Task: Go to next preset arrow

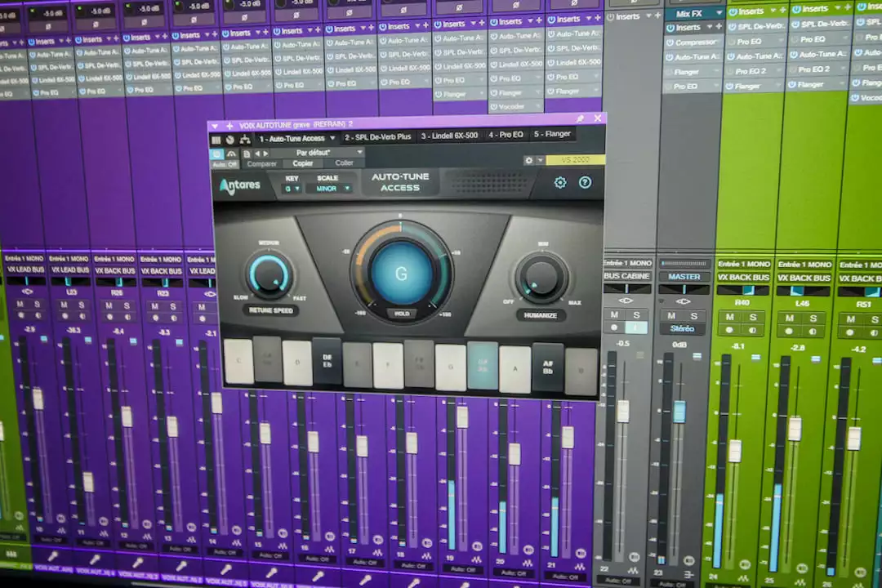Action: pyautogui.click(x=265, y=154)
